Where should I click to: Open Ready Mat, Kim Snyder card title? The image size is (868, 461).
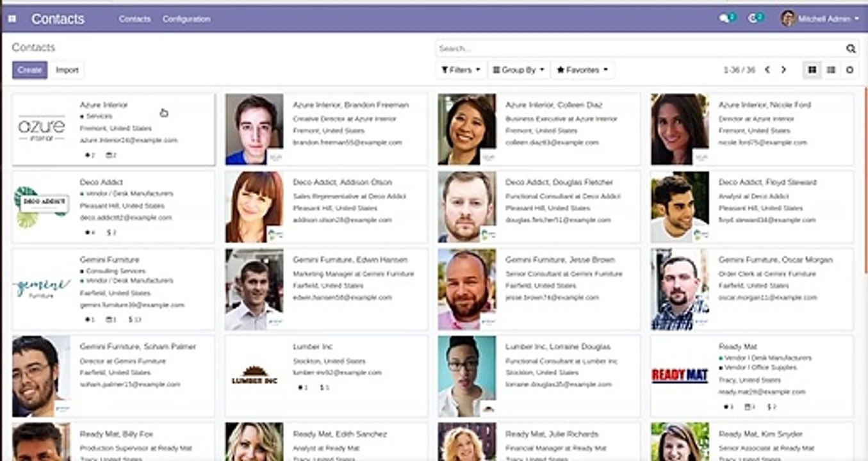point(762,434)
